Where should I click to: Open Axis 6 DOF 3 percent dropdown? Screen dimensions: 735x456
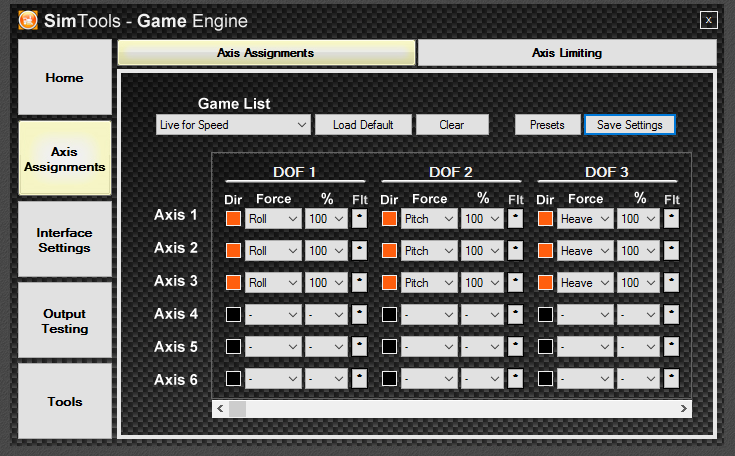coord(638,379)
